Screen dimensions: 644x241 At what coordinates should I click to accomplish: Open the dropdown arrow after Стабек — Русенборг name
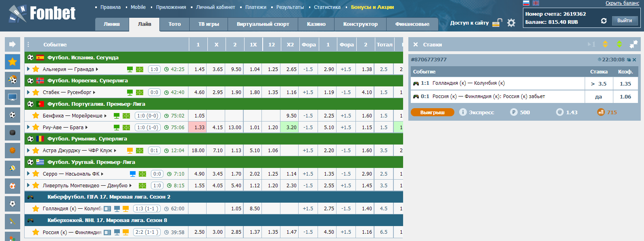point(94,92)
